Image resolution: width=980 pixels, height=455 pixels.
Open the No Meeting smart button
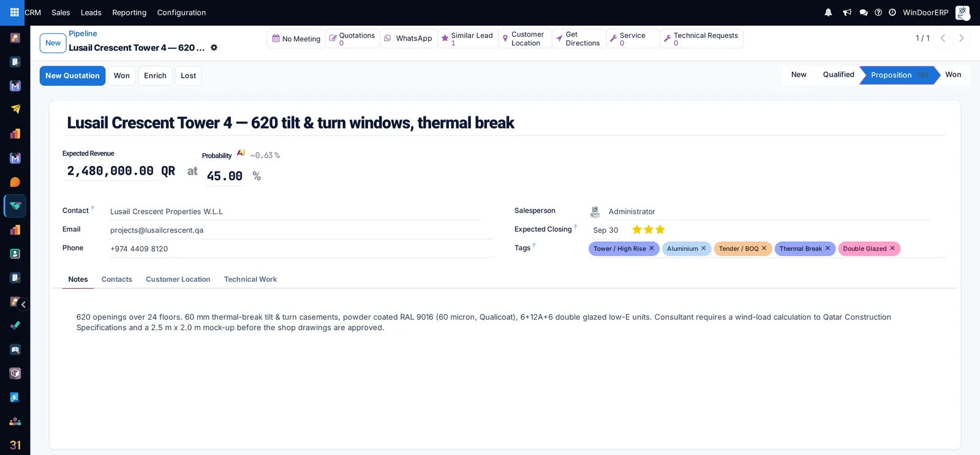(296, 39)
